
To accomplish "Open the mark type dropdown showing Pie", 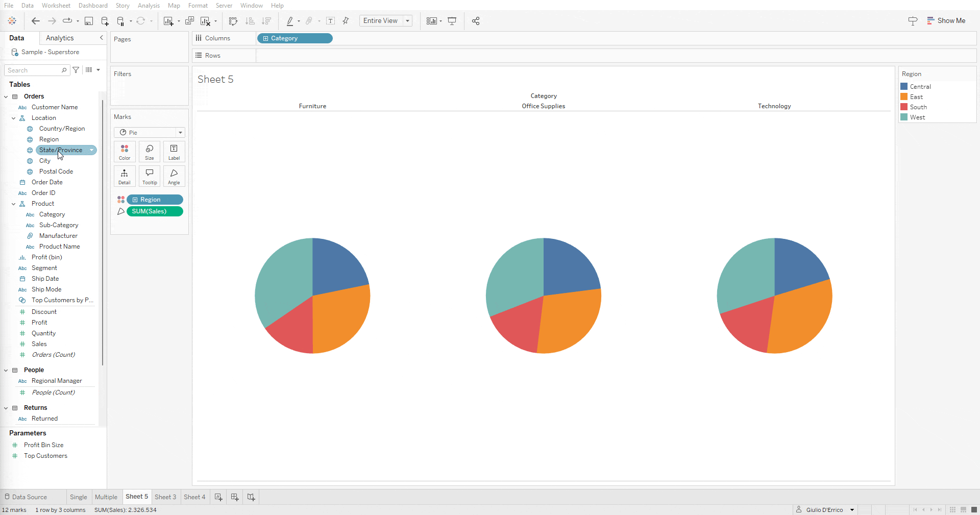I will click(x=180, y=133).
